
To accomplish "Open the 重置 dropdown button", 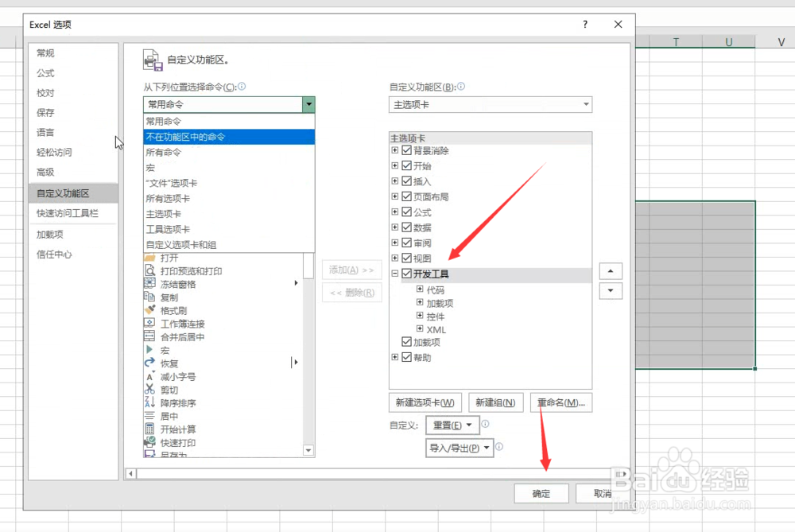I will [x=452, y=425].
